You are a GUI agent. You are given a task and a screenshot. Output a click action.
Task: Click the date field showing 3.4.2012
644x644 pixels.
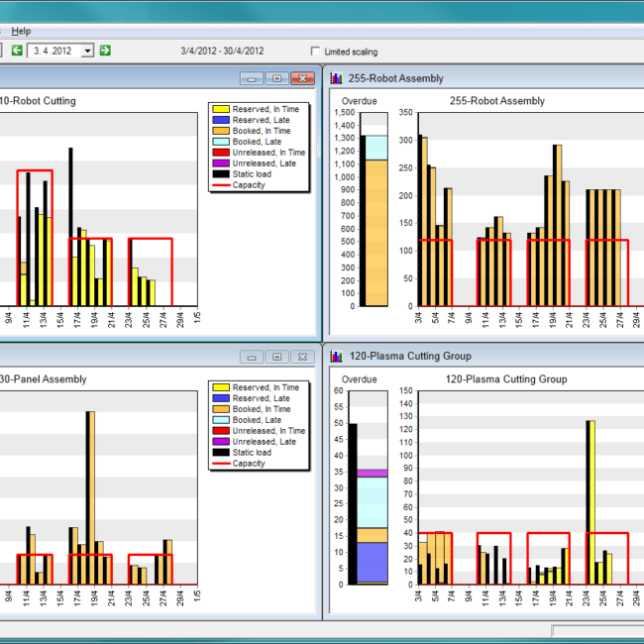[54, 51]
